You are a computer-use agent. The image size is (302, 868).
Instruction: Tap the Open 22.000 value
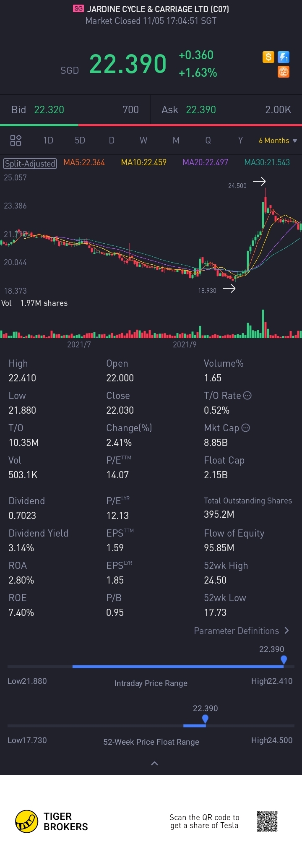120,378
